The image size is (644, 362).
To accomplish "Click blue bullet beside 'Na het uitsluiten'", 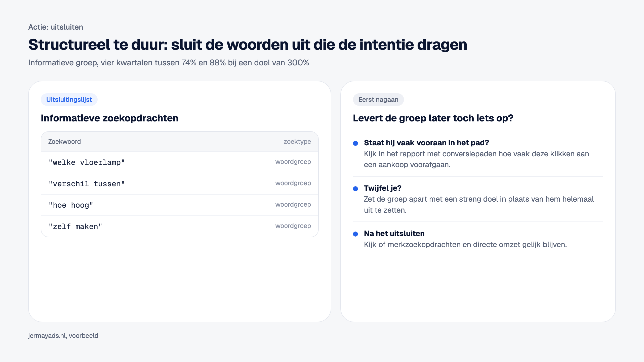I will (x=355, y=234).
